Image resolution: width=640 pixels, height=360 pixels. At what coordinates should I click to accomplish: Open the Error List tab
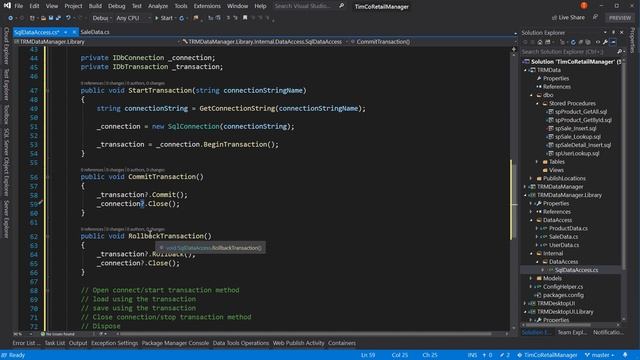tap(26, 343)
